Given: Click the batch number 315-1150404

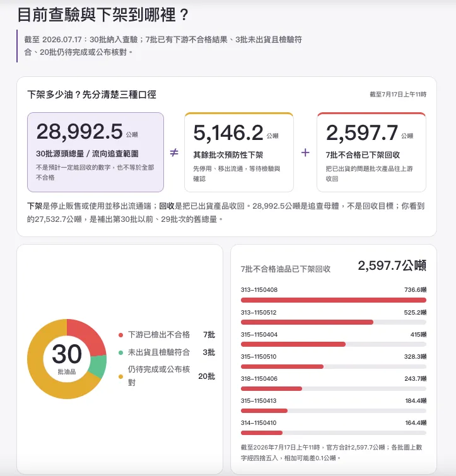Looking at the screenshot, I should tap(259, 335).
